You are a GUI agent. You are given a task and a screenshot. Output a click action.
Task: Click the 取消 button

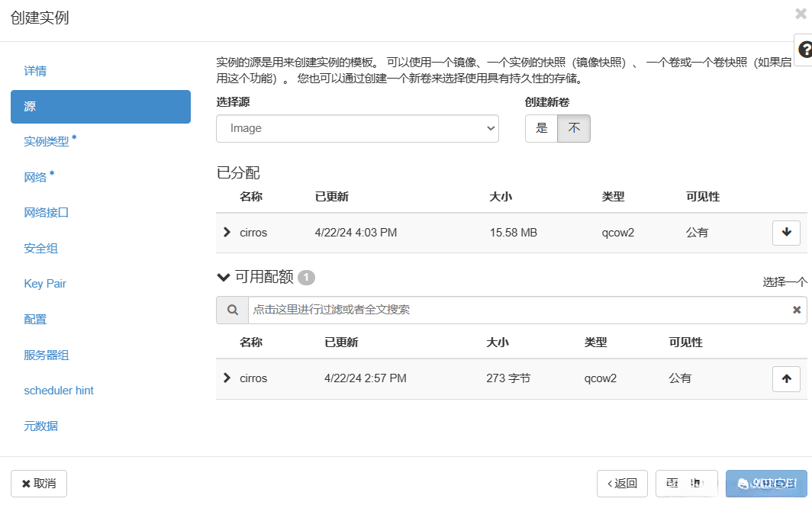tap(39, 483)
